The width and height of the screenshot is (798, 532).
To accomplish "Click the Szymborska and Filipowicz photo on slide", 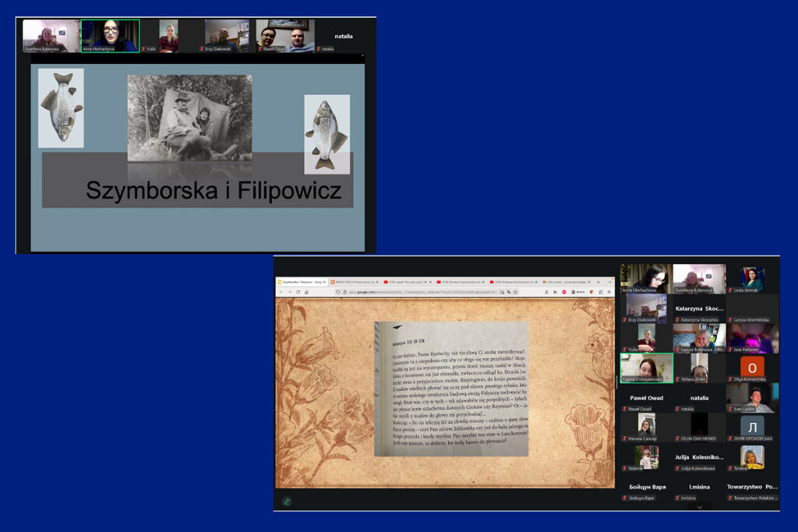I will 189,117.
